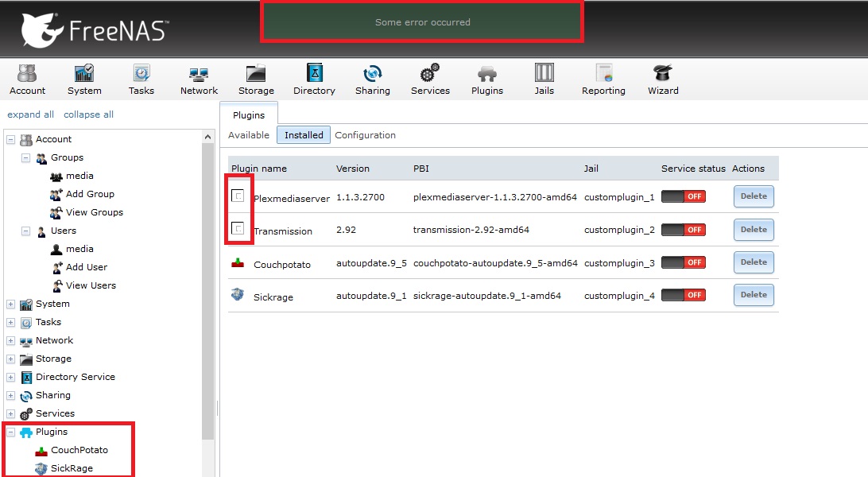Click the FreeNAS logo
Screen dimensions: 868x477
coord(95,30)
